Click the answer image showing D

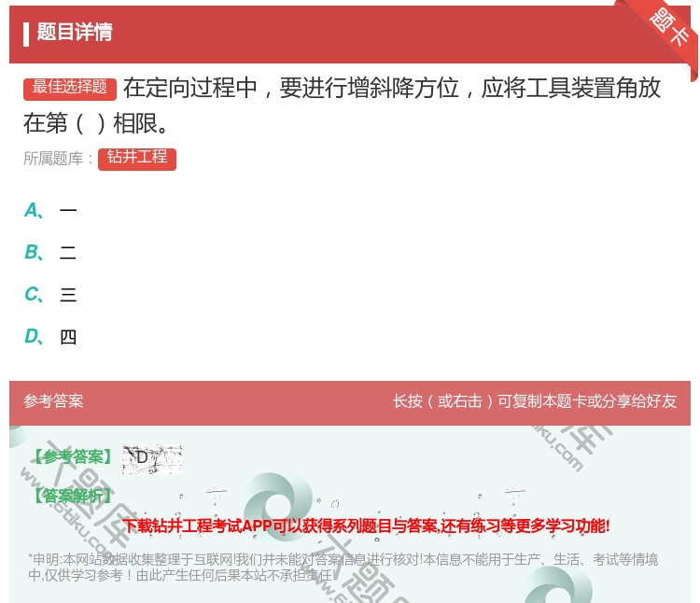click(x=152, y=459)
